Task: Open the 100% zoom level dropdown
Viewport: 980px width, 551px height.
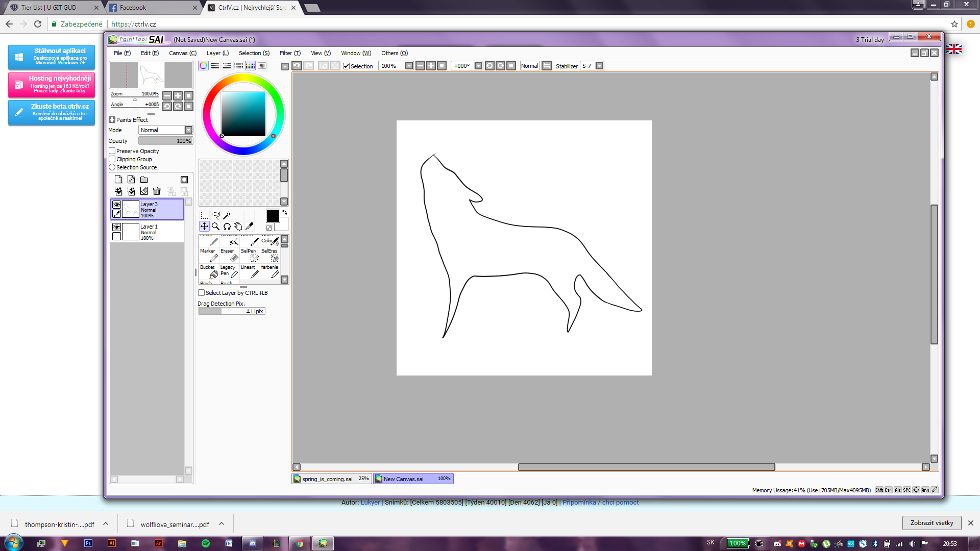Action: [x=409, y=66]
